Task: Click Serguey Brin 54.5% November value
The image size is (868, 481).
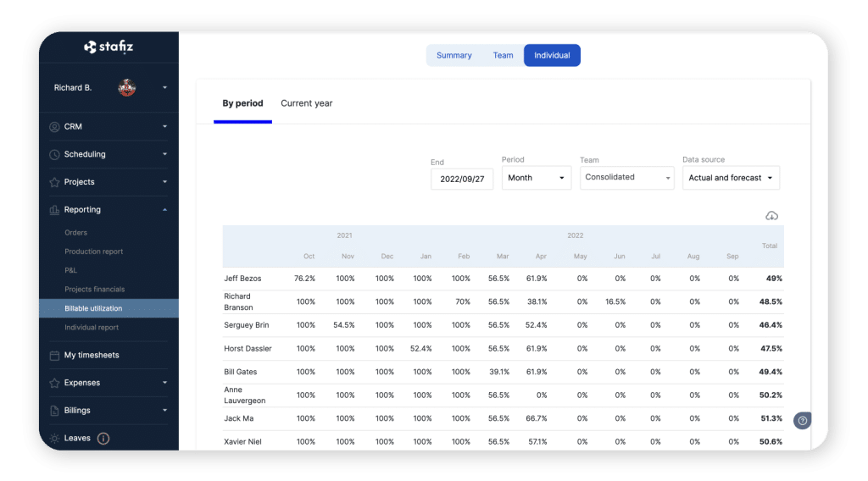Action: 344,325
